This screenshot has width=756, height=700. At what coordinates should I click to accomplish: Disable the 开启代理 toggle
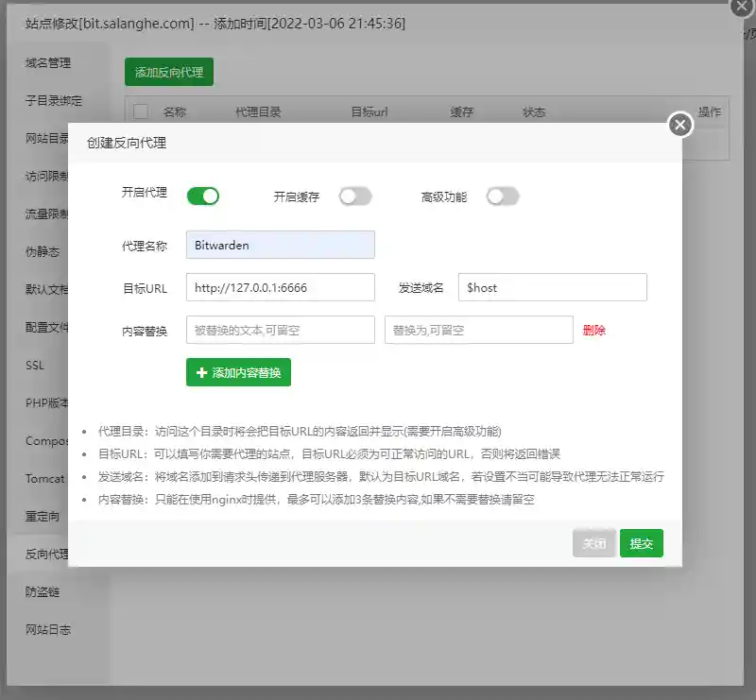pyautogui.click(x=202, y=195)
